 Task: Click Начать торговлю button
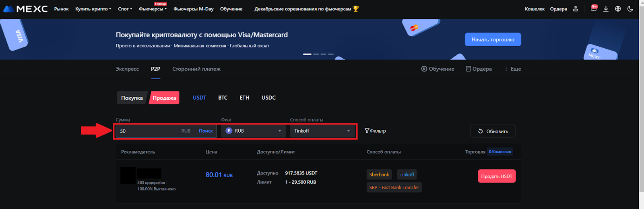pos(493,39)
